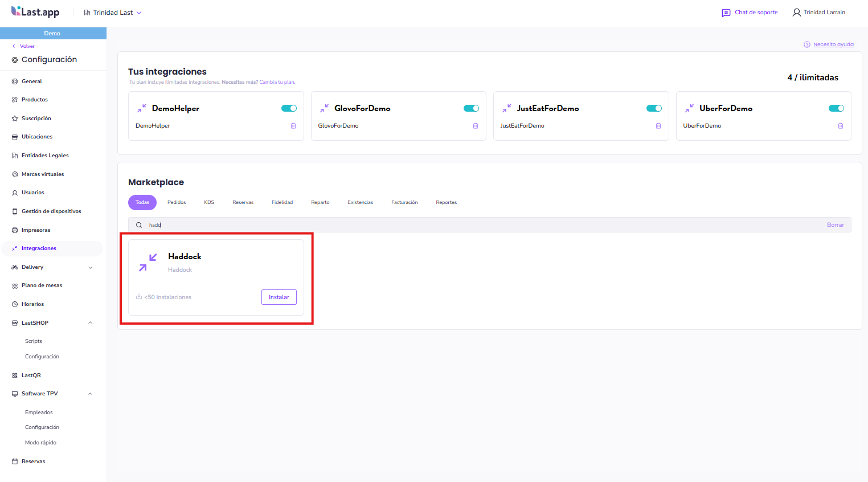Click the Productos icon in sidebar
Viewport: 868px width, 482px height.
click(x=15, y=100)
